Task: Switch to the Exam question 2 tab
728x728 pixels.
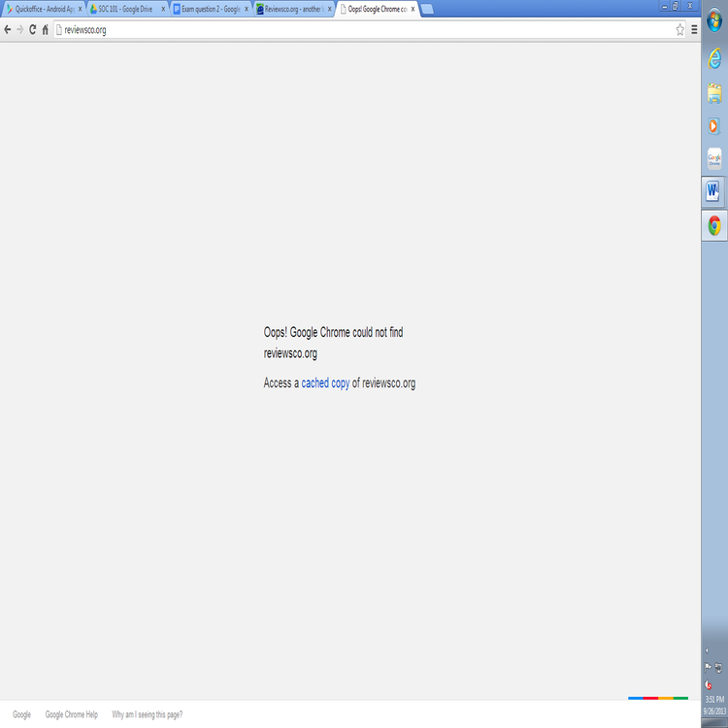Action: click(206, 9)
